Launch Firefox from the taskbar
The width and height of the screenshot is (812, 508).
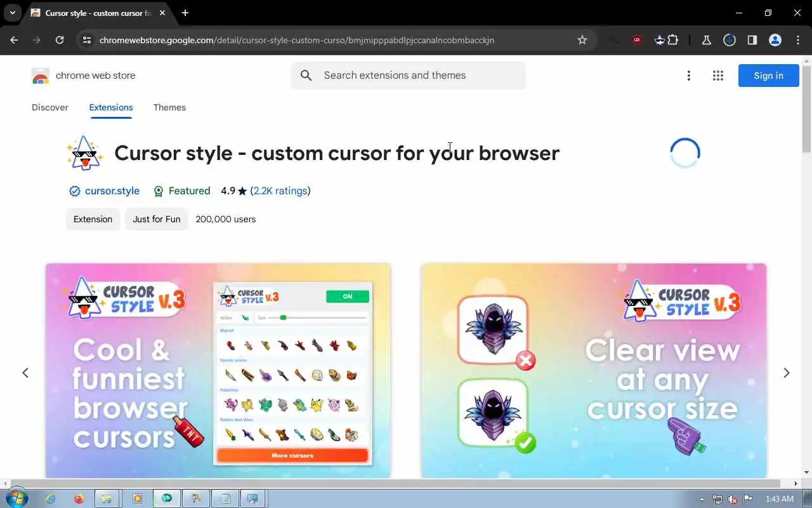(79, 498)
